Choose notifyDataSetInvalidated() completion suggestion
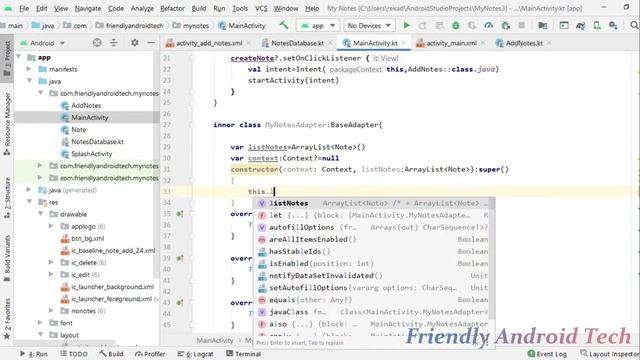This screenshot has width=640, height=360. click(x=371, y=276)
